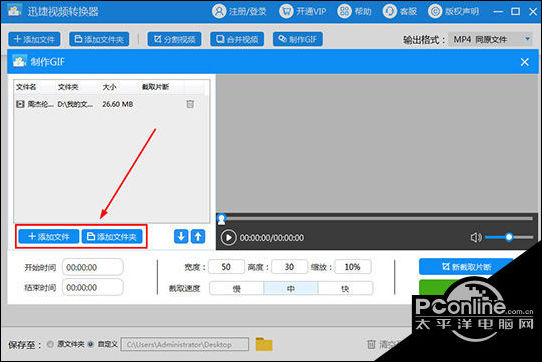The image size is (542, 362).
Task: Move file up with up arrow button
Action: coord(198,236)
